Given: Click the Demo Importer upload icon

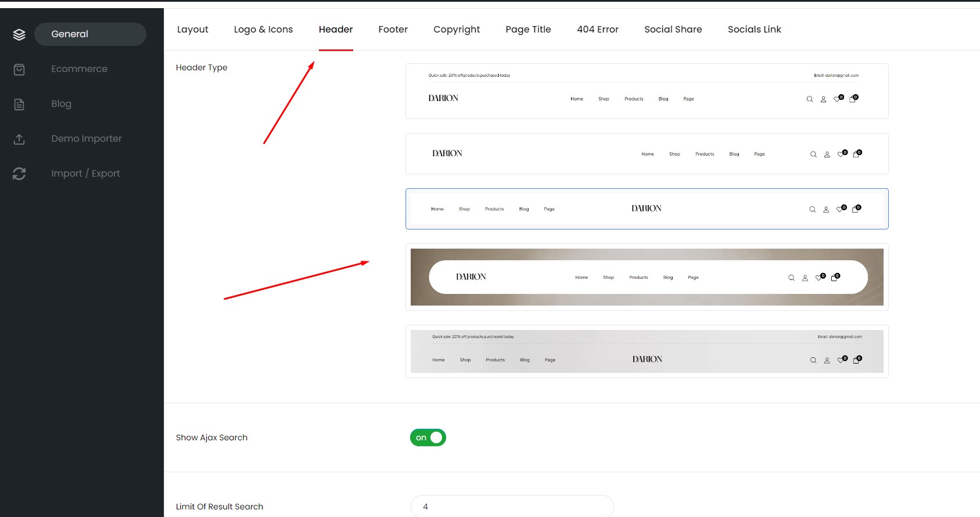Looking at the screenshot, I should 19,139.
